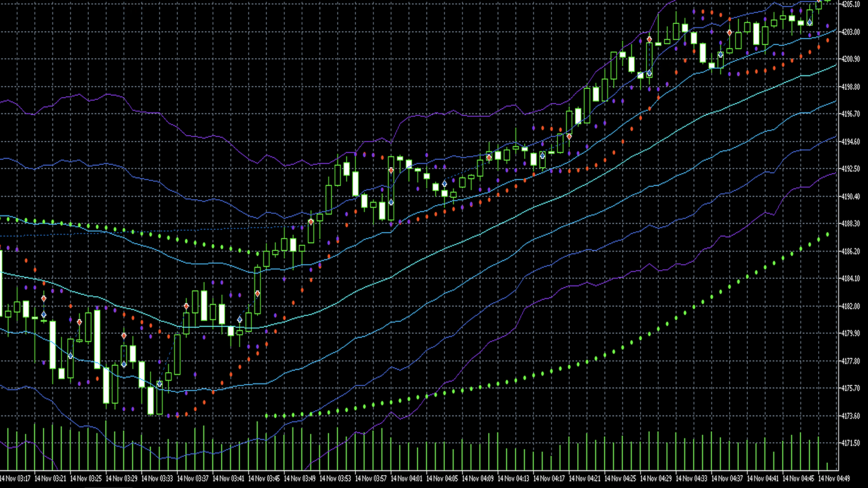This screenshot has height=488, width=868.
Task: Click the 4196.70 price scale label
Action: click(x=850, y=114)
